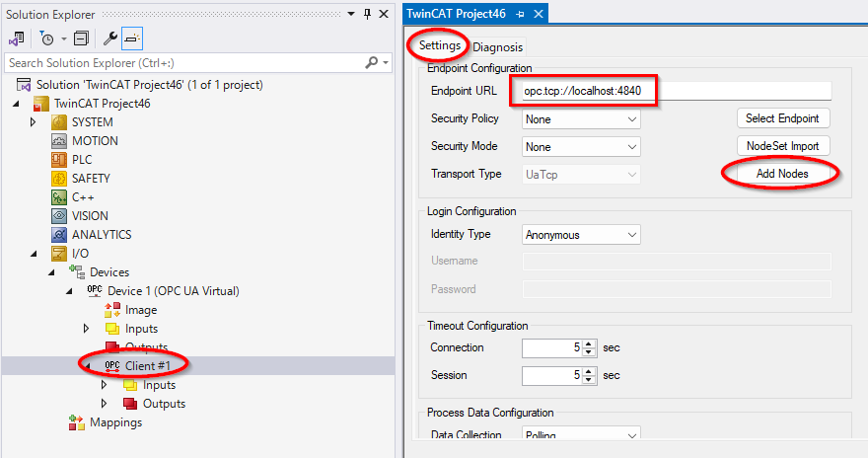Click the Pending Changes Filter clock icon
The image size is (868, 458).
tap(46, 38)
